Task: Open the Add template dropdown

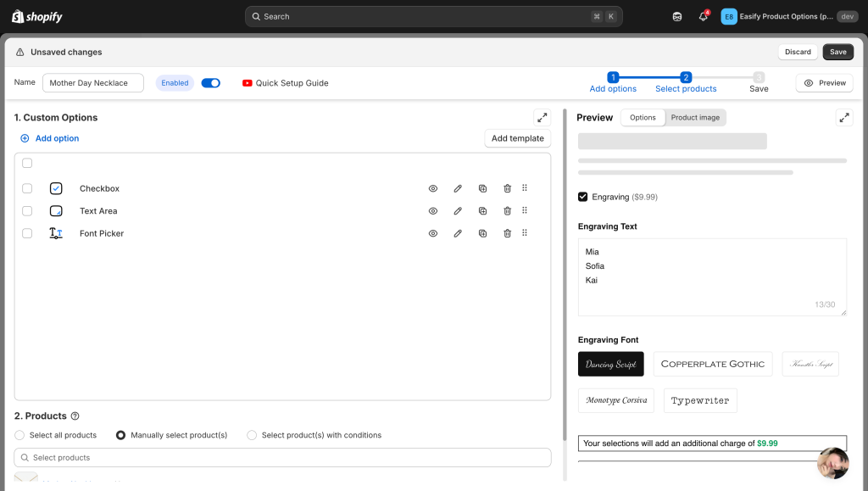Action: (x=517, y=138)
